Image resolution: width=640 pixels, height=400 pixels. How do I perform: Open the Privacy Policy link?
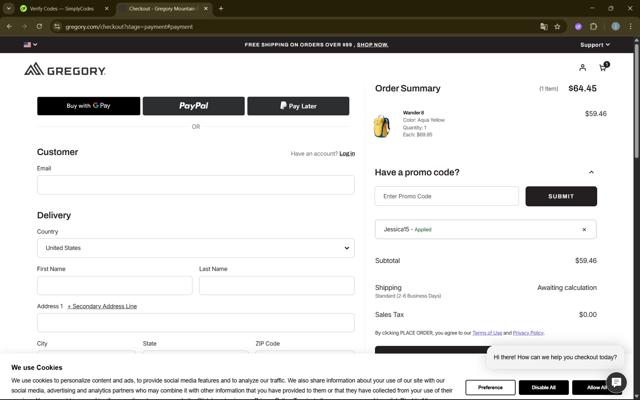coord(528,333)
